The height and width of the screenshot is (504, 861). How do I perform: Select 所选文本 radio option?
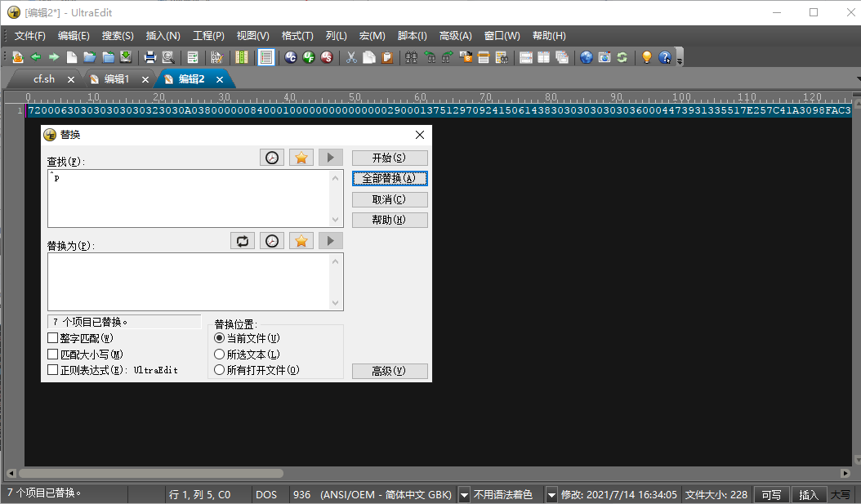pos(219,354)
